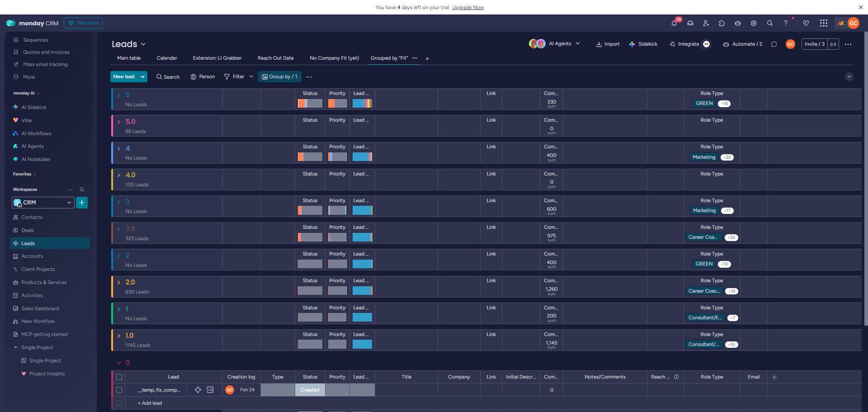868x412 pixels.
Task: Open the toolbar more options ellipsis
Action: [x=309, y=77]
